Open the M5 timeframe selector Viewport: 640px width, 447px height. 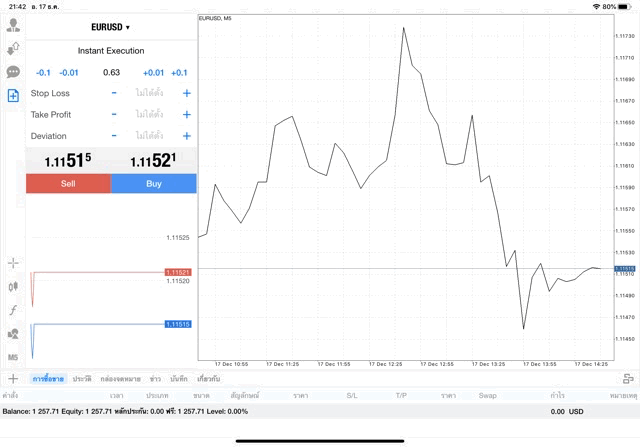click(x=13, y=357)
